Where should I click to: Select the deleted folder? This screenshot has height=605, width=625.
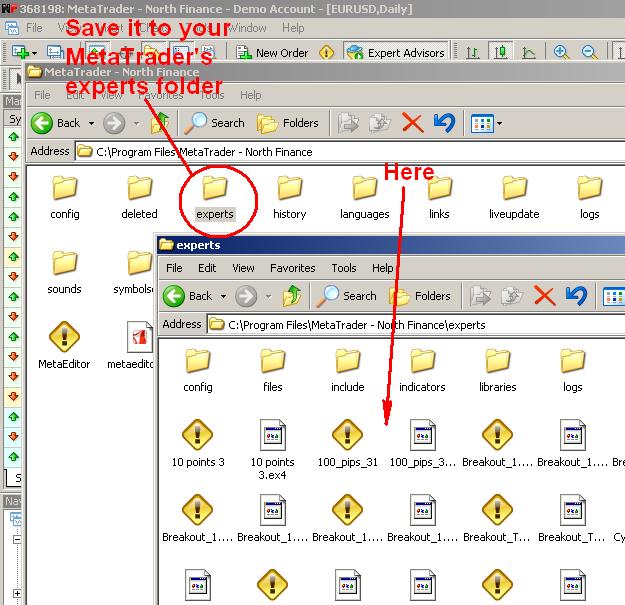point(140,198)
